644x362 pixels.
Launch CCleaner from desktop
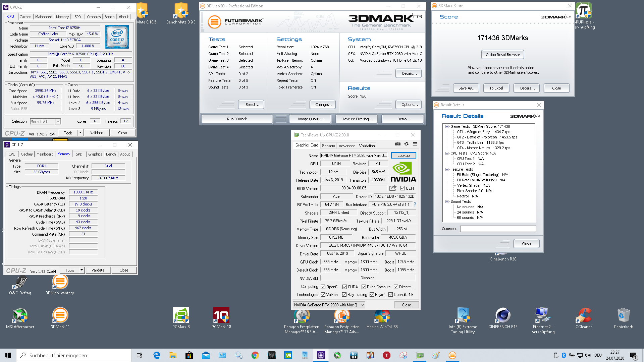pos(584,318)
